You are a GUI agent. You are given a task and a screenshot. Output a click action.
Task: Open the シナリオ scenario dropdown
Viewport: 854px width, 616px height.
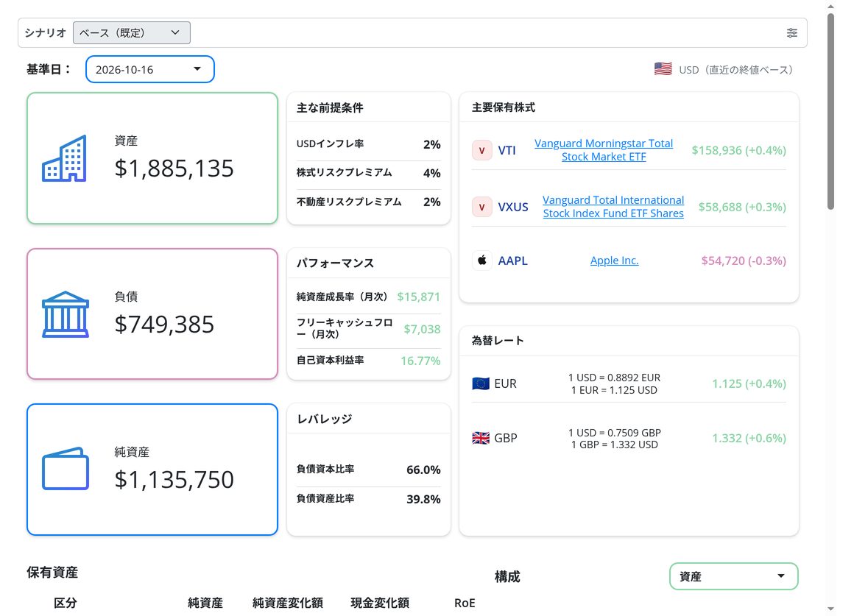(132, 32)
